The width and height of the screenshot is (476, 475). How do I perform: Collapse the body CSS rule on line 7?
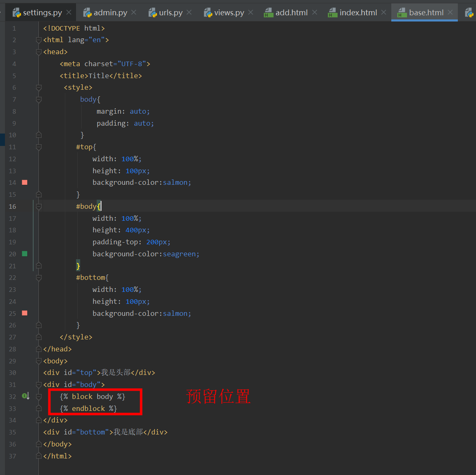coord(38,99)
